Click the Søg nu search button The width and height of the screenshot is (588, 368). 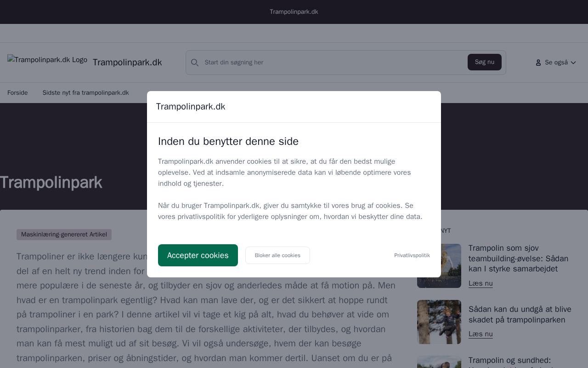(485, 62)
